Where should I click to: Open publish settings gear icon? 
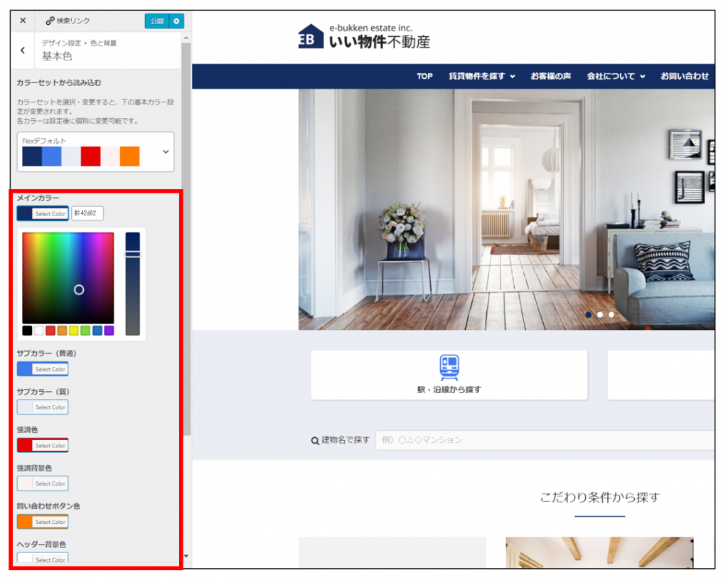coord(176,21)
